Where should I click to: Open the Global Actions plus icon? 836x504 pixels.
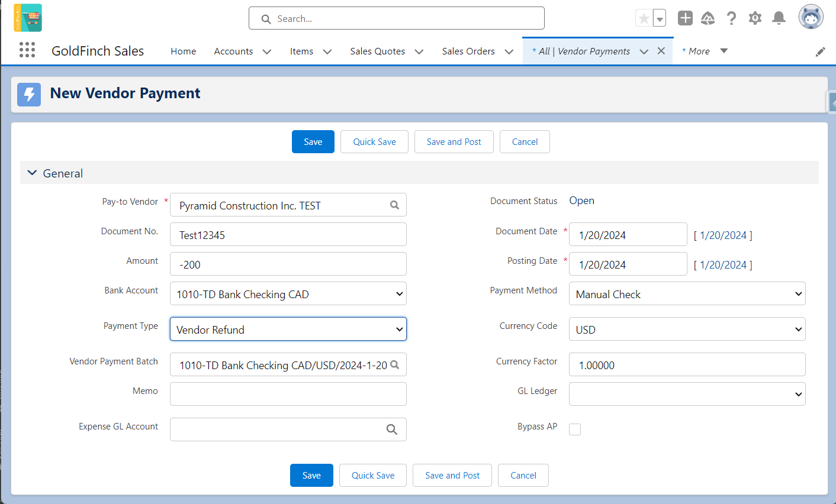(685, 18)
